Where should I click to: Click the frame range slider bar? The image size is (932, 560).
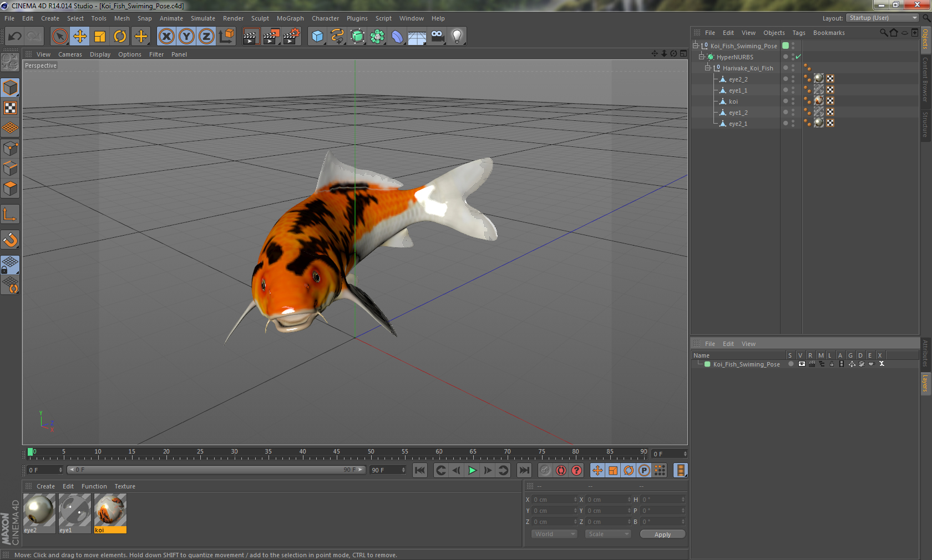pos(216,470)
